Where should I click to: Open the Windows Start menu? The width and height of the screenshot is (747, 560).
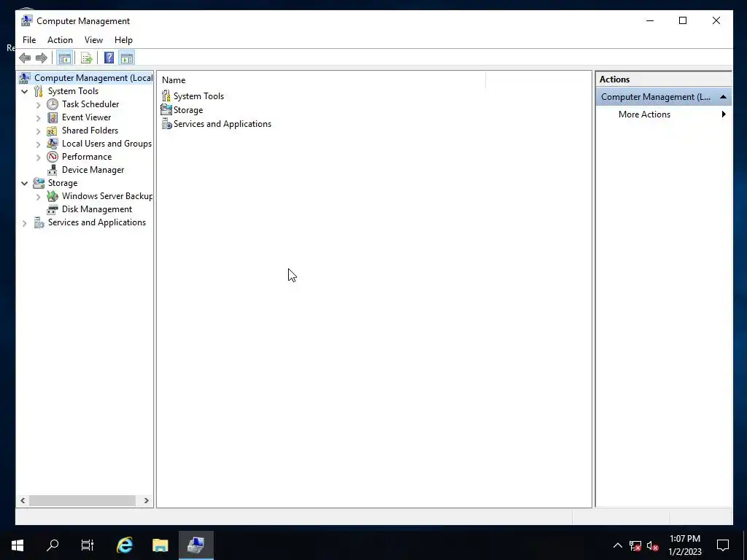pyautogui.click(x=18, y=545)
